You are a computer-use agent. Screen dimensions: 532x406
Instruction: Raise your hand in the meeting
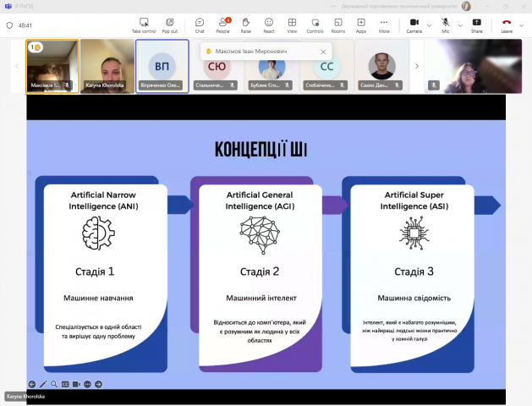(245, 25)
